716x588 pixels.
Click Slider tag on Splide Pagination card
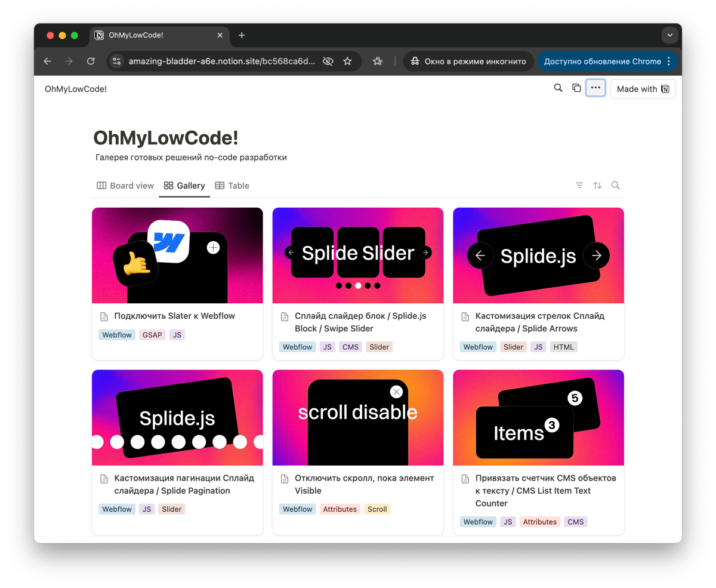pos(172,509)
